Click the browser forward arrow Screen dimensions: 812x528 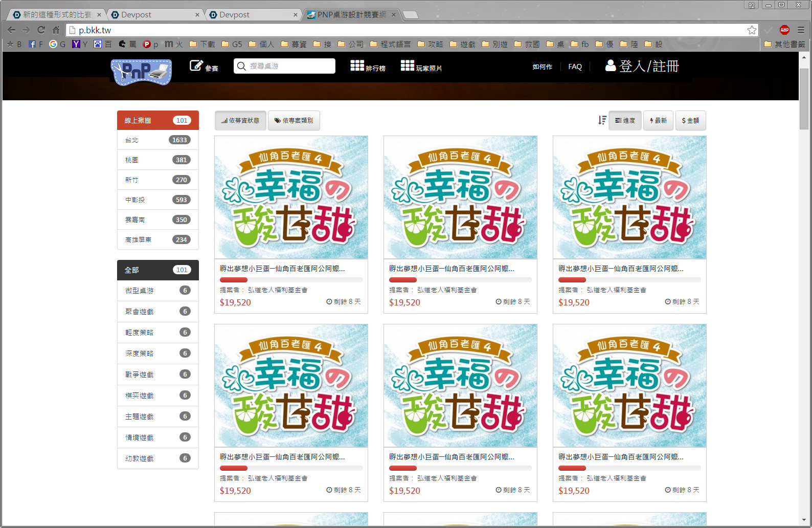pyautogui.click(x=26, y=30)
